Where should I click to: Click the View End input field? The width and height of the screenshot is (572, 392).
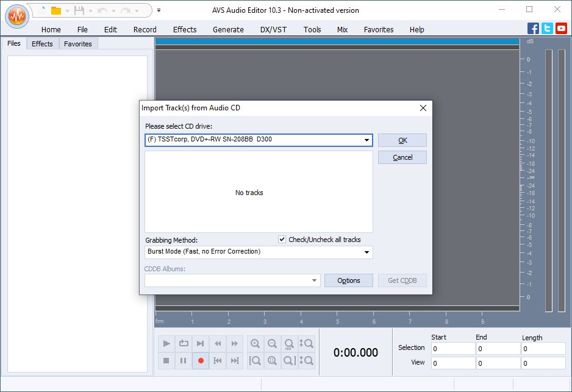tap(498, 363)
